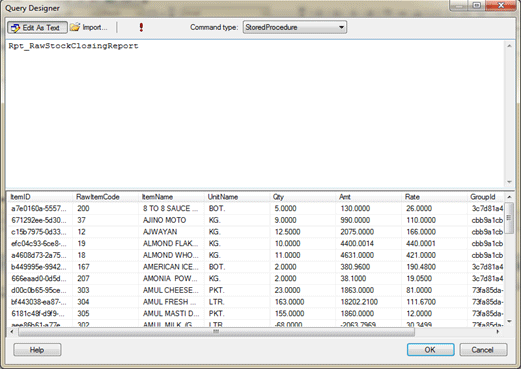Screen dimensions: 521x369
Task: Click the Amt value 18202.2100
Action: (x=369, y=302)
